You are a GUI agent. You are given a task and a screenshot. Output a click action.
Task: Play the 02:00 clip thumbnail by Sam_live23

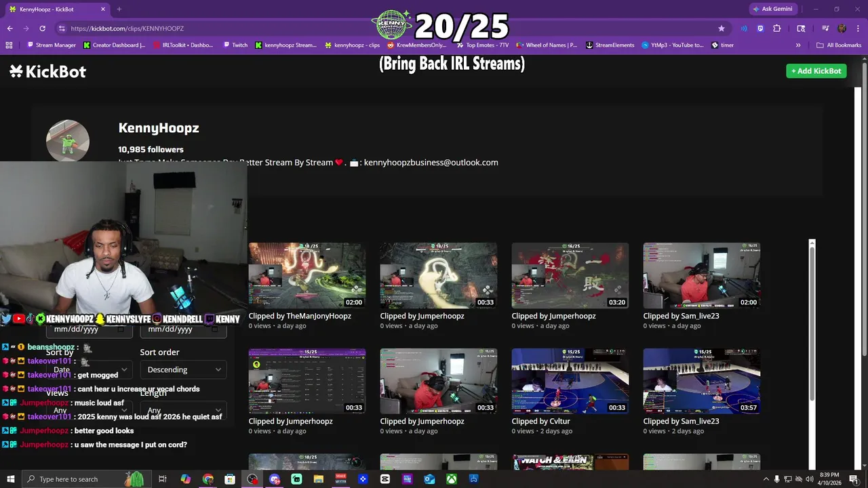click(702, 275)
